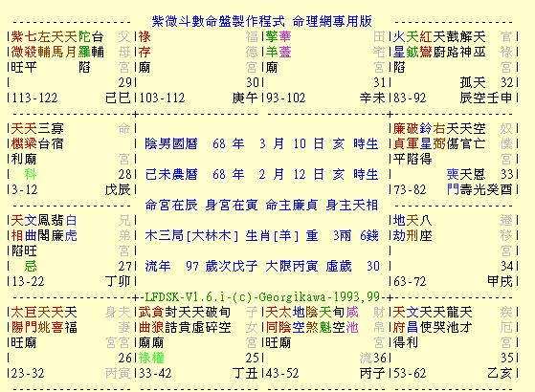
Task: Click the 命宮在辰 身宮在寅 summary line
Action: point(261,205)
